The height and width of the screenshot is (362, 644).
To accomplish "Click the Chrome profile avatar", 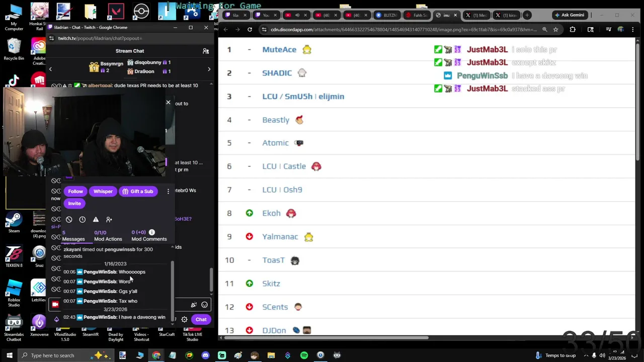I will click(x=620, y=30).
